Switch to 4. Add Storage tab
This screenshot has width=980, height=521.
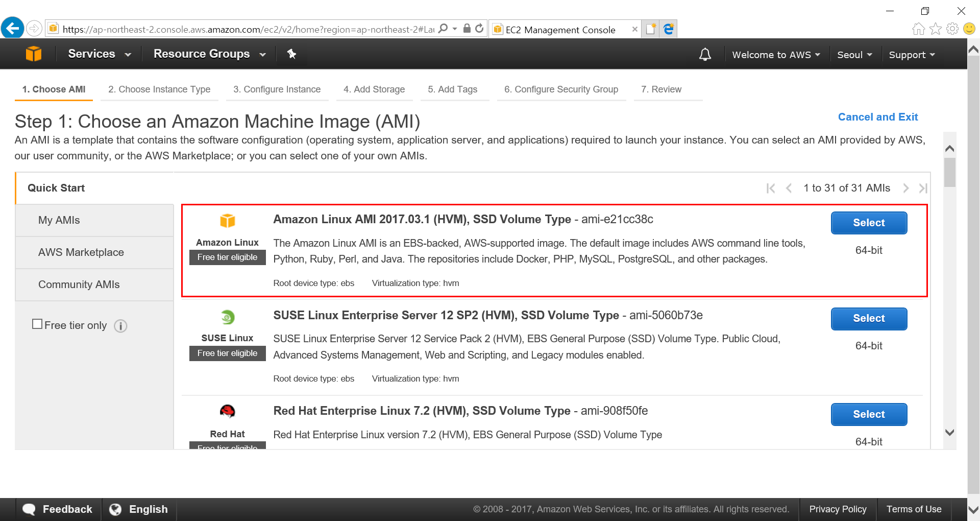pos(374,89)
